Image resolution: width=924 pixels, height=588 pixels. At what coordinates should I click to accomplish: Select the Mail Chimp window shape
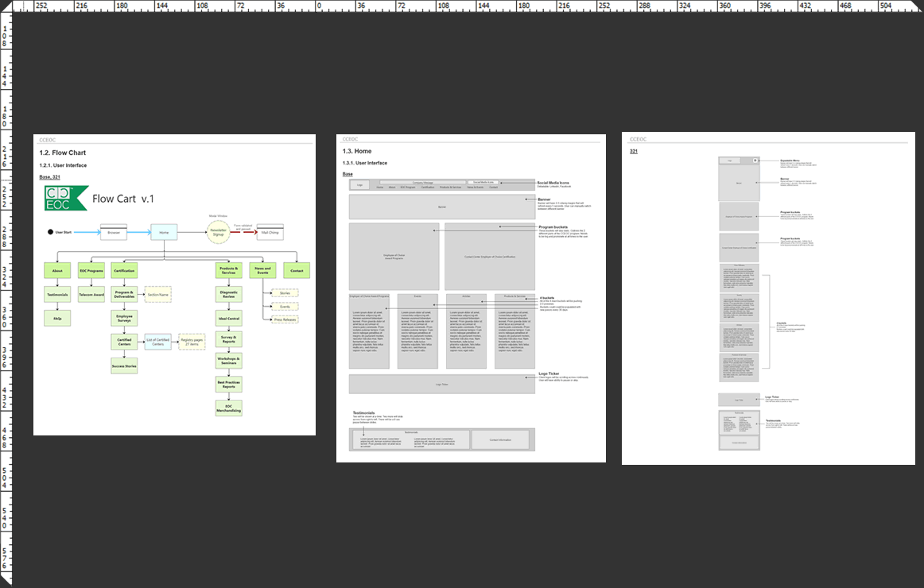coord(270,232)
